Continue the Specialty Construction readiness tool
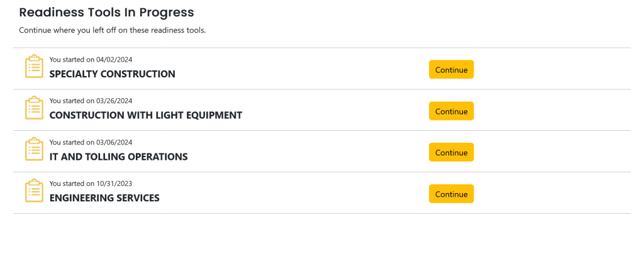644x254 pixels. pos(451,69)
